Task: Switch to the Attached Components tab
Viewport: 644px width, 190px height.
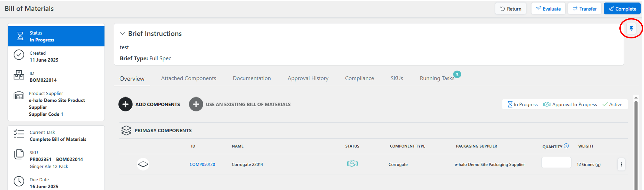Action: [188, 78]
